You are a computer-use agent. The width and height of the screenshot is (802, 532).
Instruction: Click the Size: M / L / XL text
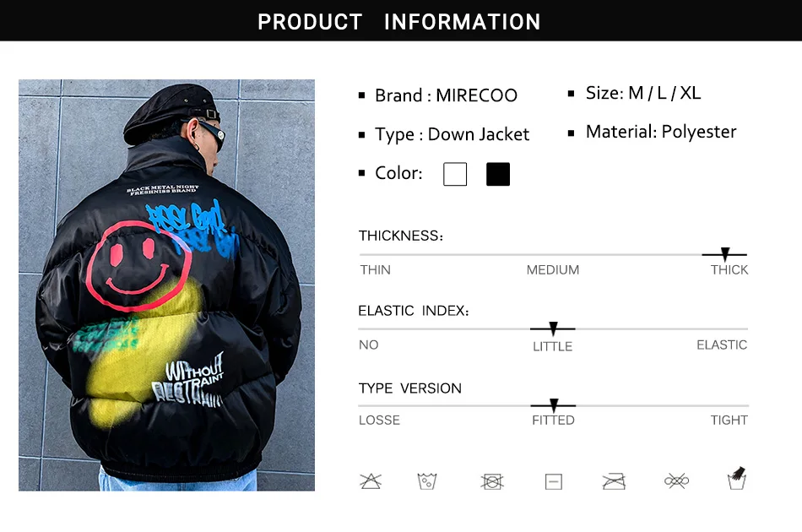point(643,93)
